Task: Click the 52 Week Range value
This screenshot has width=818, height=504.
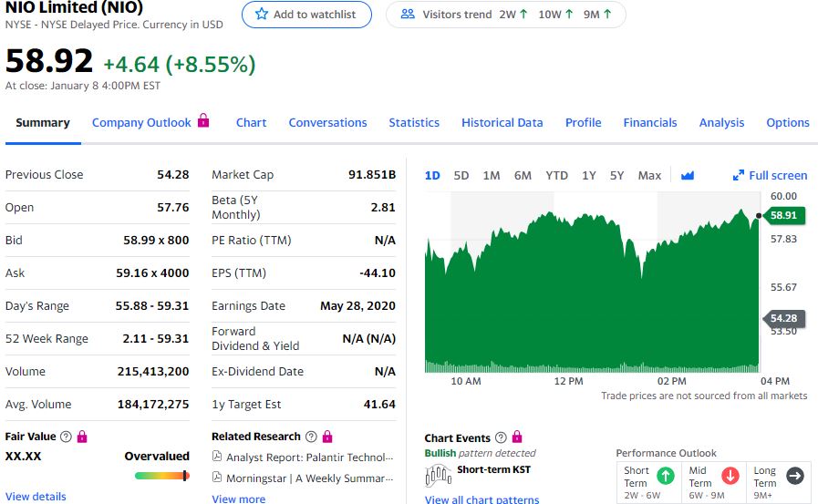Action: pos(155,338)
